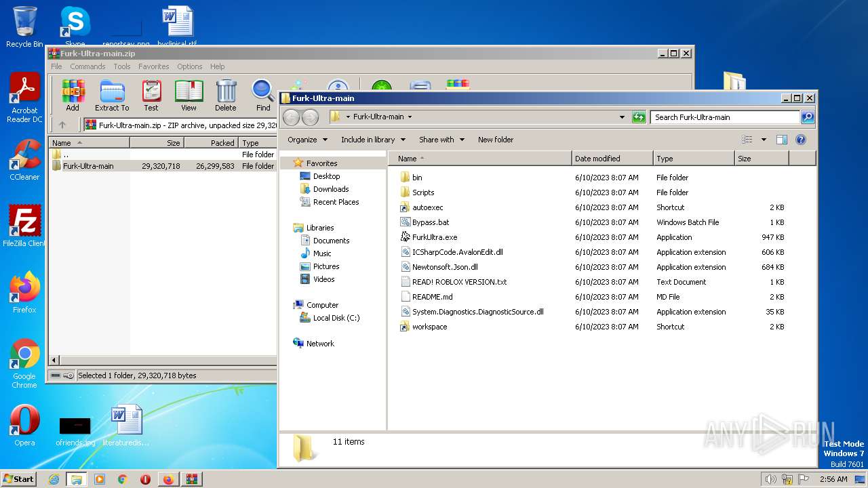Click the Explorer search magnifier icon
The height and width of the screenshot is (488, 868).
tap(807, 117)
